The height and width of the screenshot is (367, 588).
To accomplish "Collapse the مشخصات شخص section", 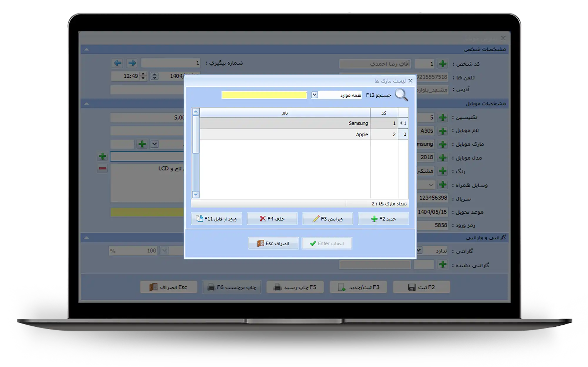I will coord(86,49).
